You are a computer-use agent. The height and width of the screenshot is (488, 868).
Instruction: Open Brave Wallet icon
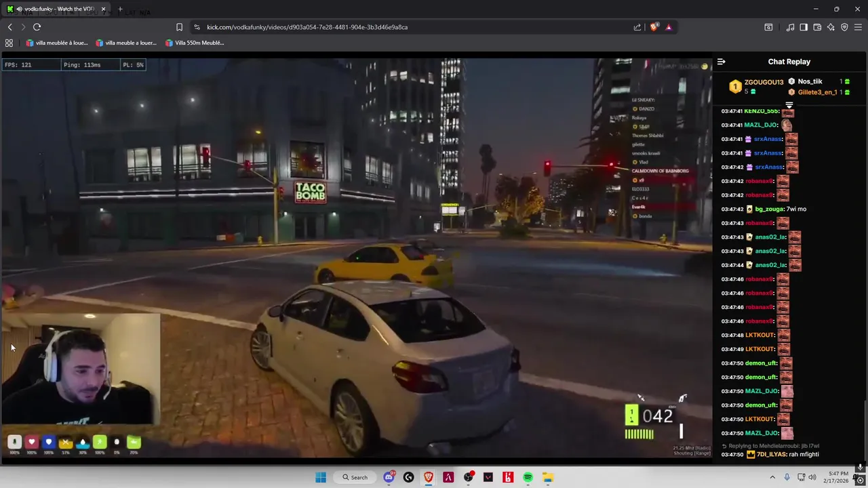click(x=817, y=27)
